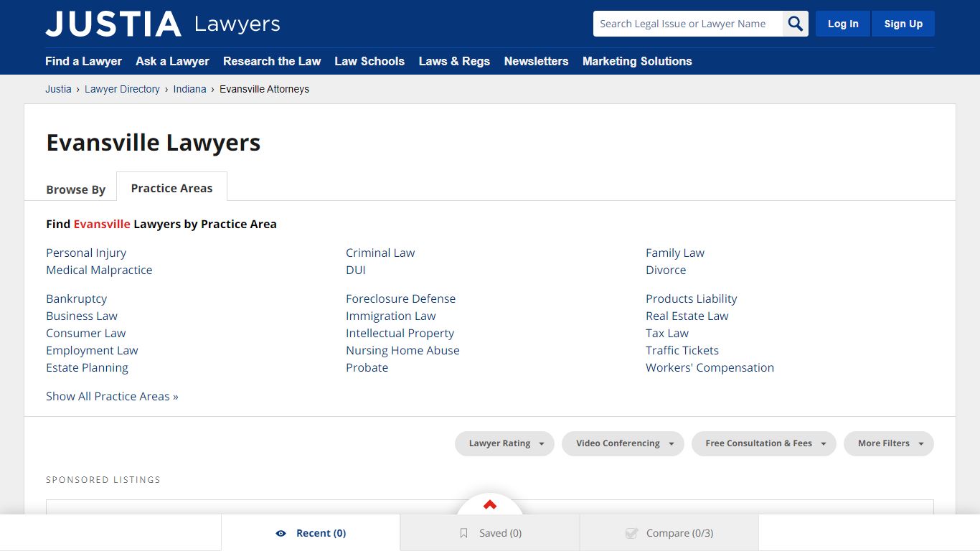Click the Sign Up button

click(x=903, y=24)
